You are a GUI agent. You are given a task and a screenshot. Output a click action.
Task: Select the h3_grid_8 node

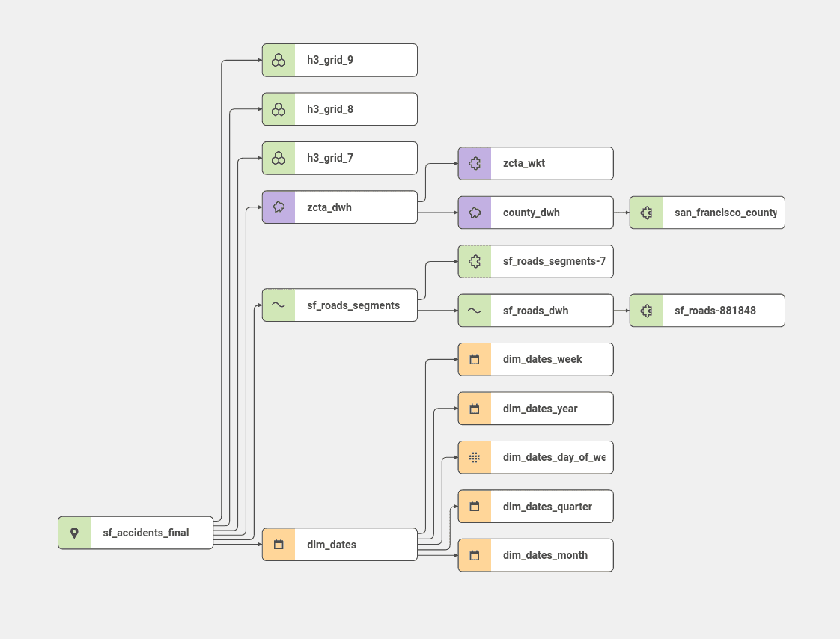coord(339,108)
